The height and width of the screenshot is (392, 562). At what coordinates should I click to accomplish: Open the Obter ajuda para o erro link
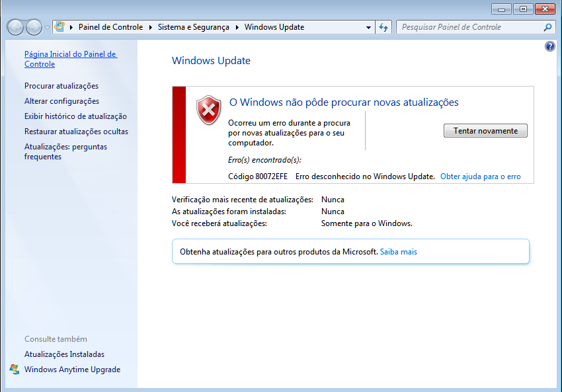pyautogui.click(x=480, y=176)
